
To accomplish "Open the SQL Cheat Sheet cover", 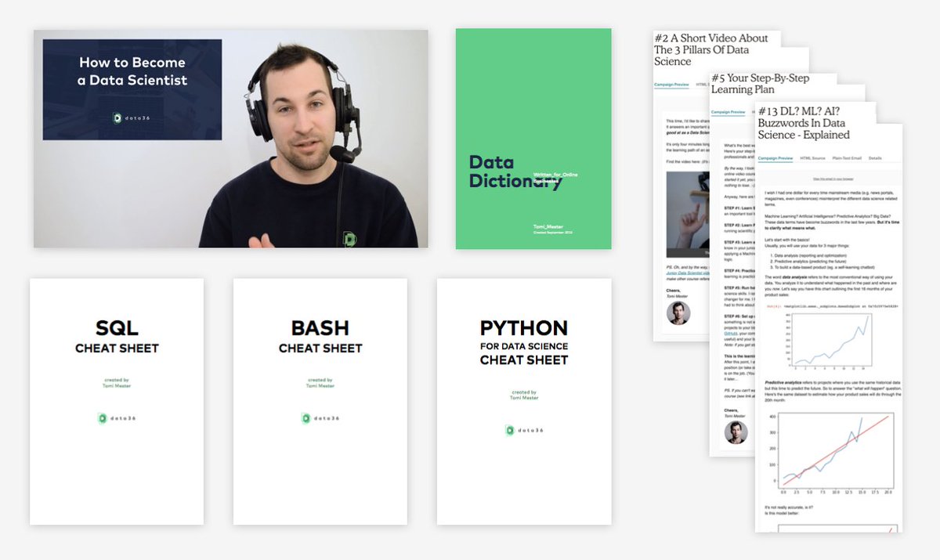I will [117, 401].
